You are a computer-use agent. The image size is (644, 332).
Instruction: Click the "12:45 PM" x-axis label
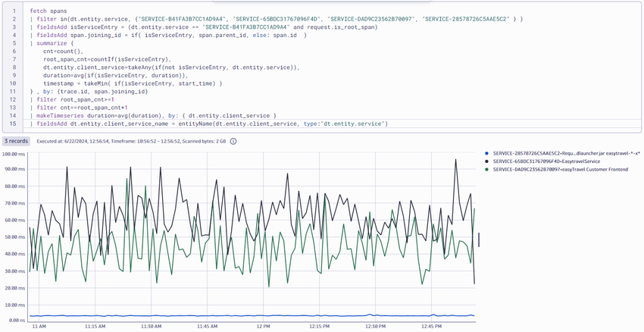[431, 326]
